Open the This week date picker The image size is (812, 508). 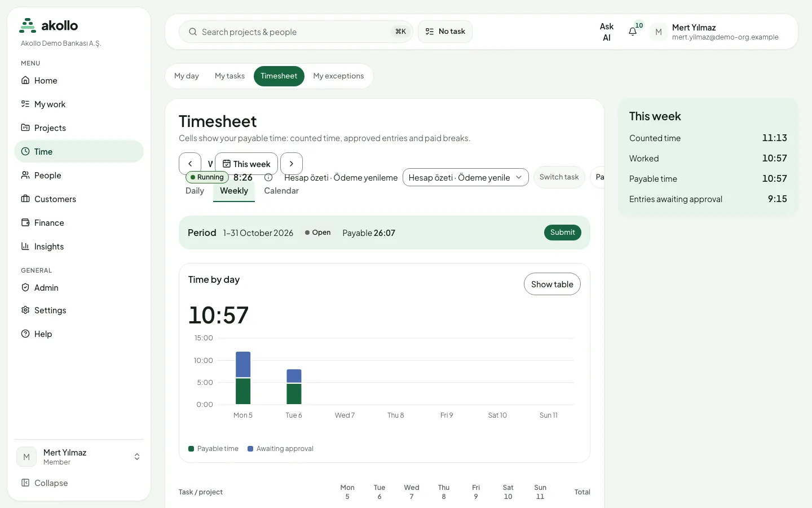[x=246, y=164]
